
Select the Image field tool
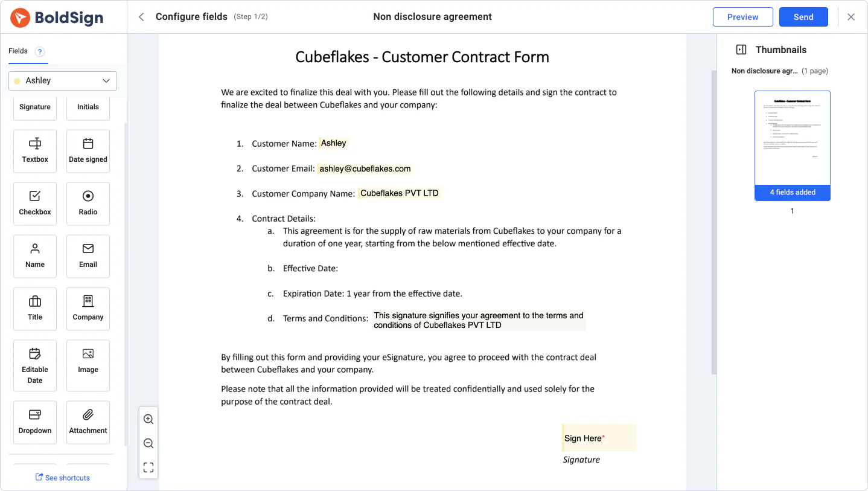[x=88, y=365]
